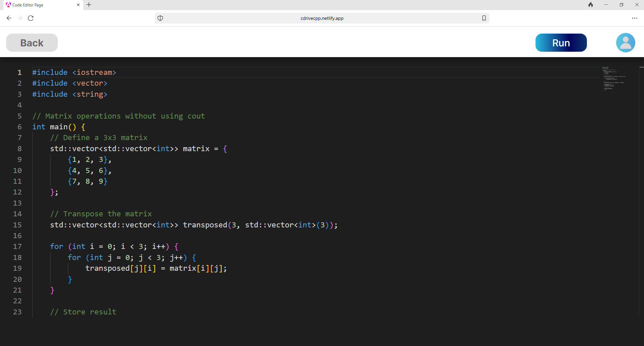The height and width of the screenshot is (346, 644).
Task: Click matrix row '{7, 8, 9}'
Action: click(88, 181)
